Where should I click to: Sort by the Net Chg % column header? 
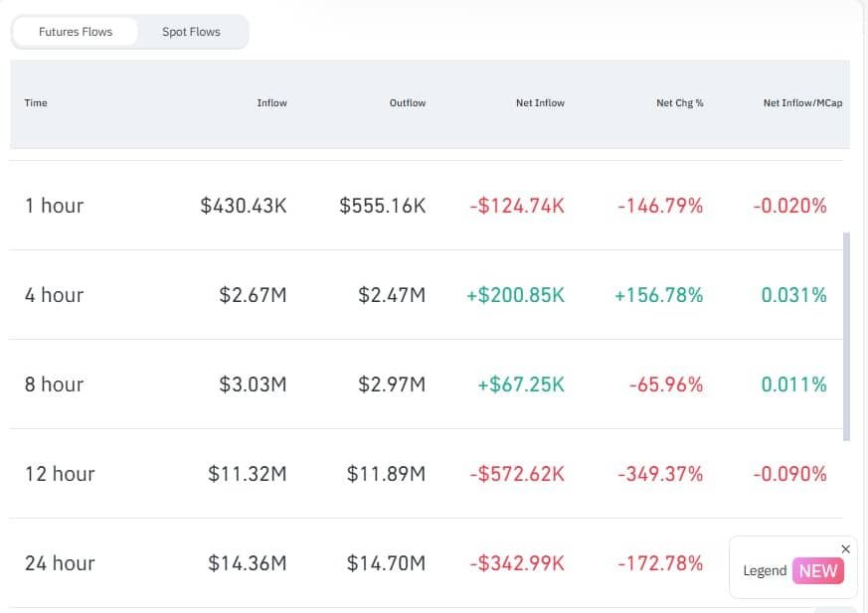(679, 103)
